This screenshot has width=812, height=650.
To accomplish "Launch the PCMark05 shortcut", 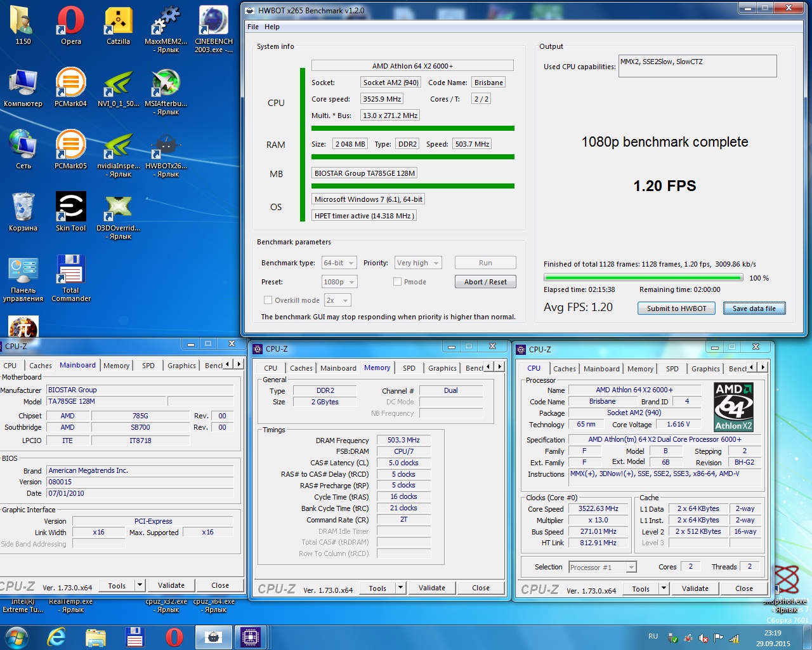I will pos(71,150).
